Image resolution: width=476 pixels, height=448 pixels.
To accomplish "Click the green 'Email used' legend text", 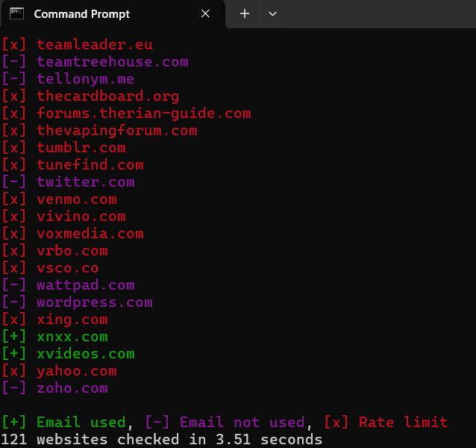I will click(x=81, y=422).
